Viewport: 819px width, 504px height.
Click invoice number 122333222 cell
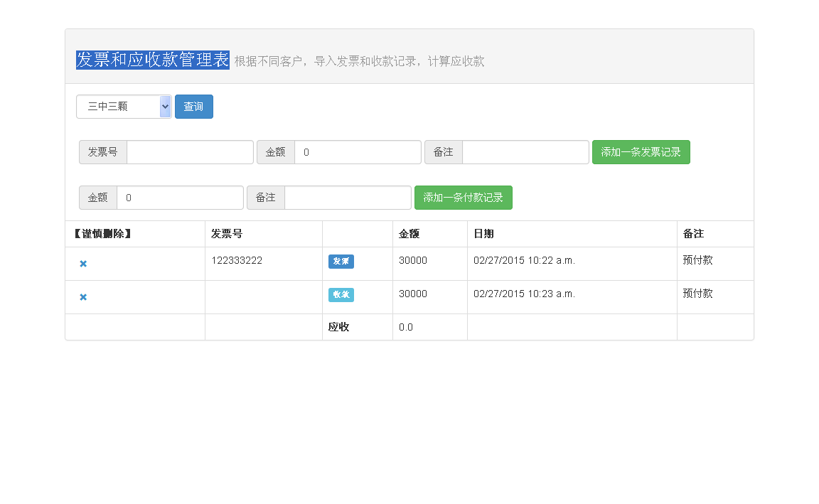237,261
